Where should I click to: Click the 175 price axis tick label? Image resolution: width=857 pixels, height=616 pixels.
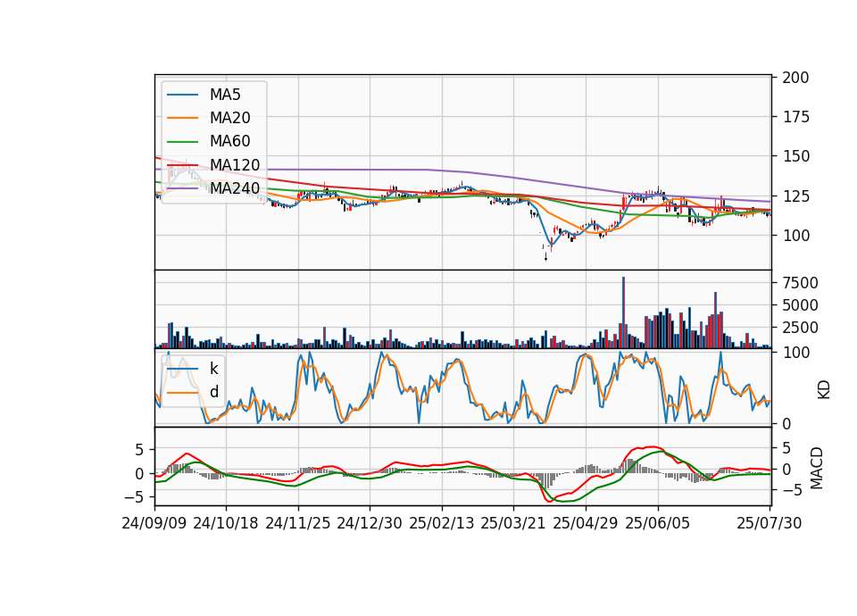[795, 117]
